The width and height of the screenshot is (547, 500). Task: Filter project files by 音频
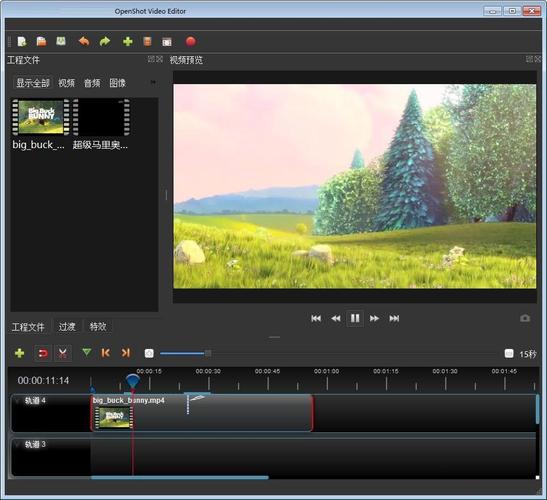coord(92,83)
